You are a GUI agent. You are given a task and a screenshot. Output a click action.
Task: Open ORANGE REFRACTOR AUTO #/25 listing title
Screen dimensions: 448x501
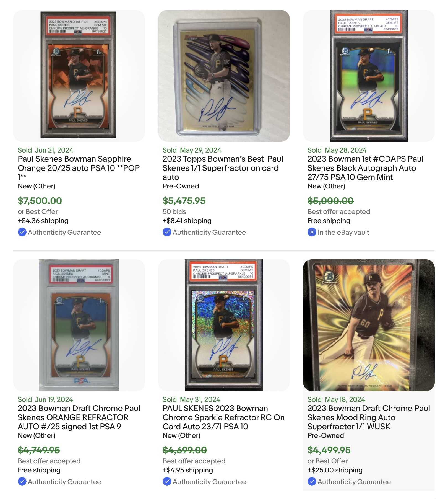point(79,417)
